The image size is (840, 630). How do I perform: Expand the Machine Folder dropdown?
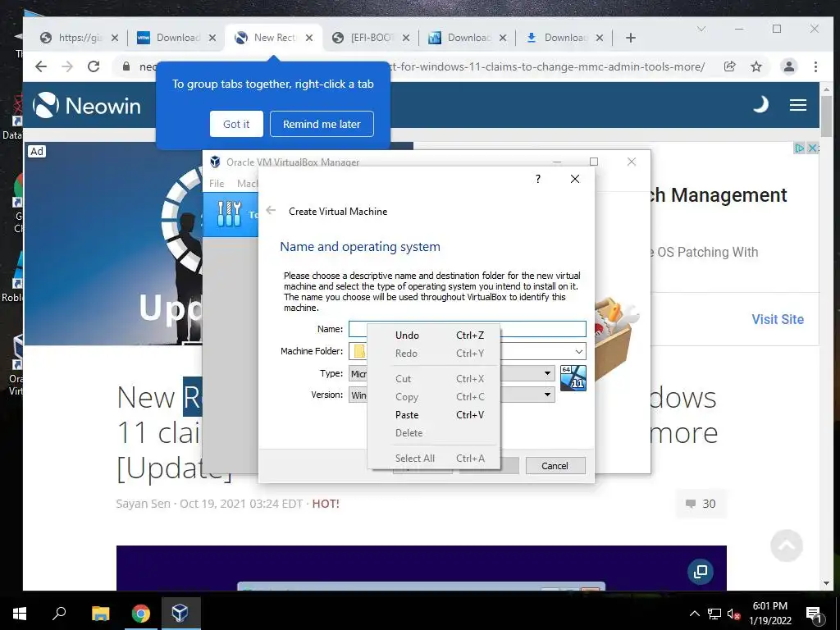point(578,351)
